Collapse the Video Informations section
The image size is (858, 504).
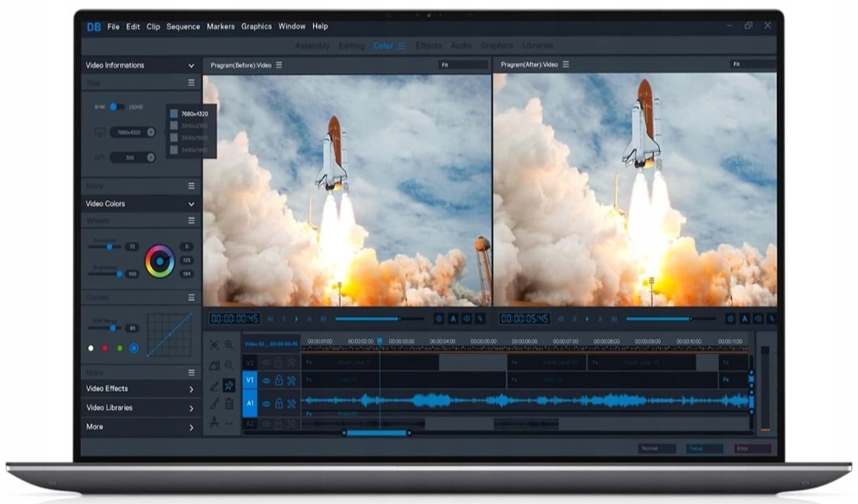pyautogui.click(x=191, y=66)
